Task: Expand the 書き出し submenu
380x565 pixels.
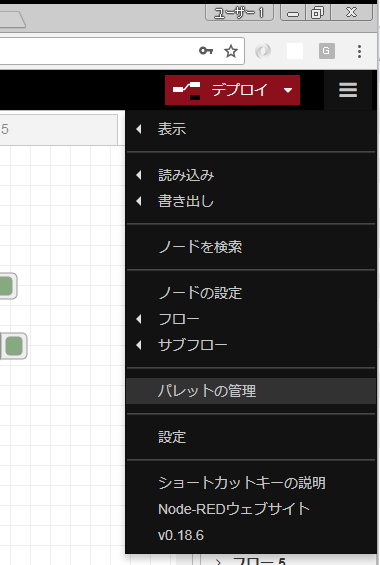Action: tap(251, 201)
